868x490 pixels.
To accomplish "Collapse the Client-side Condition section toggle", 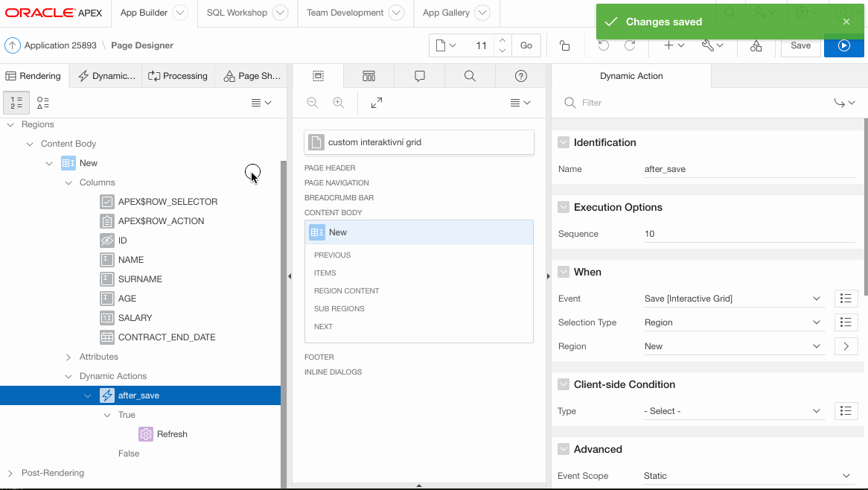I will coord(564,384).
